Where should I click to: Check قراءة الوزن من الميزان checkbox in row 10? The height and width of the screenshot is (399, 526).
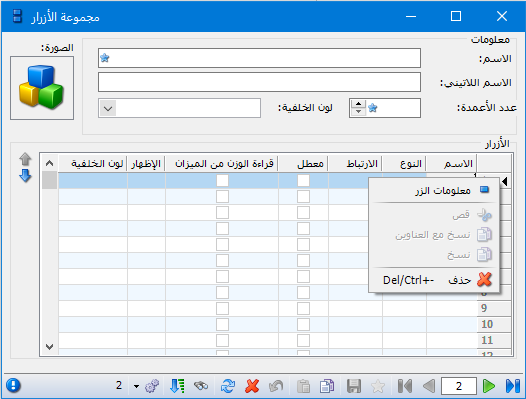coord(222,325)
